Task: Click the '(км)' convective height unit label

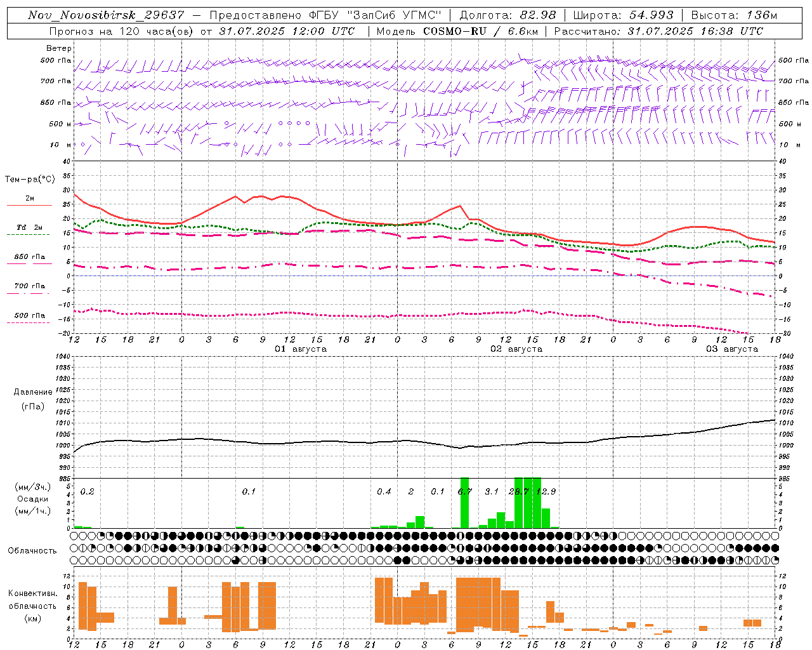Action: pos(33,618)
